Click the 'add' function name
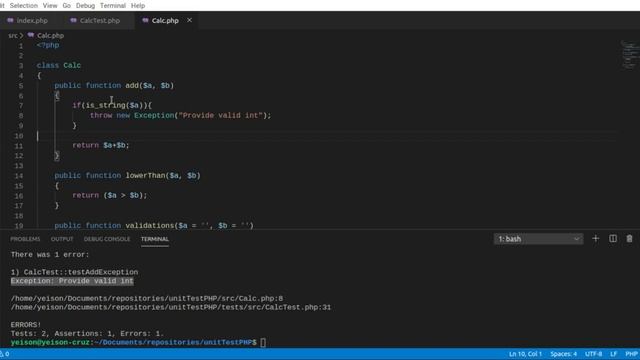The height and width of the screenshot is (360, 640). [132, 85]
